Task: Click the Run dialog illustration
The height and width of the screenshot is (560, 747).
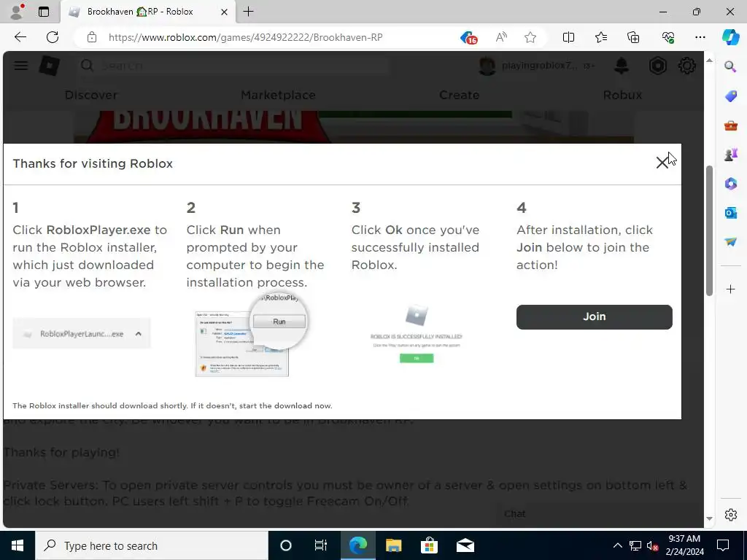Action: (252, 335)
